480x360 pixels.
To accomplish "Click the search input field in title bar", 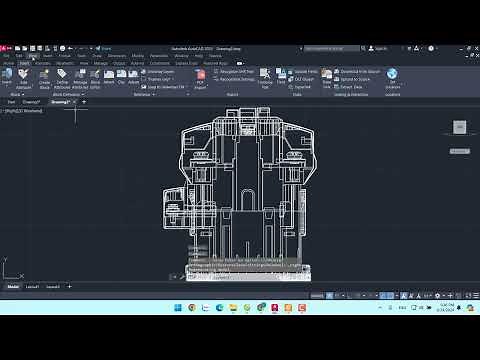I will click(332, 49).
